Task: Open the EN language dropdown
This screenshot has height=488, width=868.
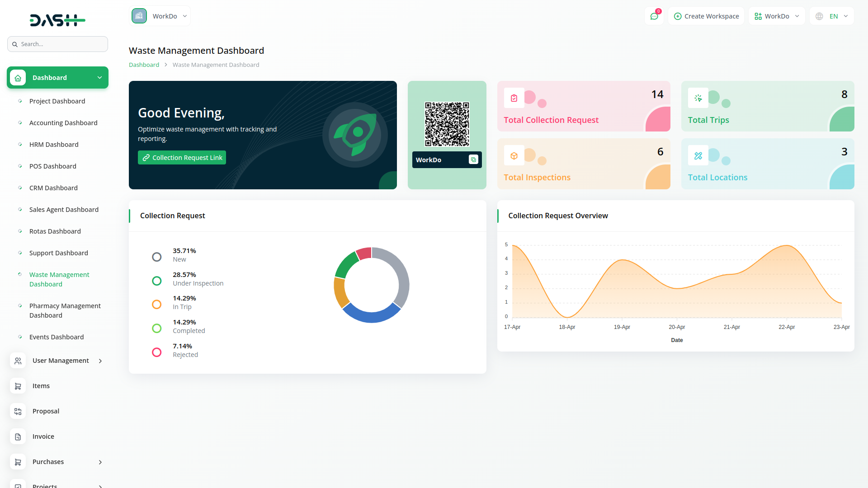Action: (x=832, y=16)
